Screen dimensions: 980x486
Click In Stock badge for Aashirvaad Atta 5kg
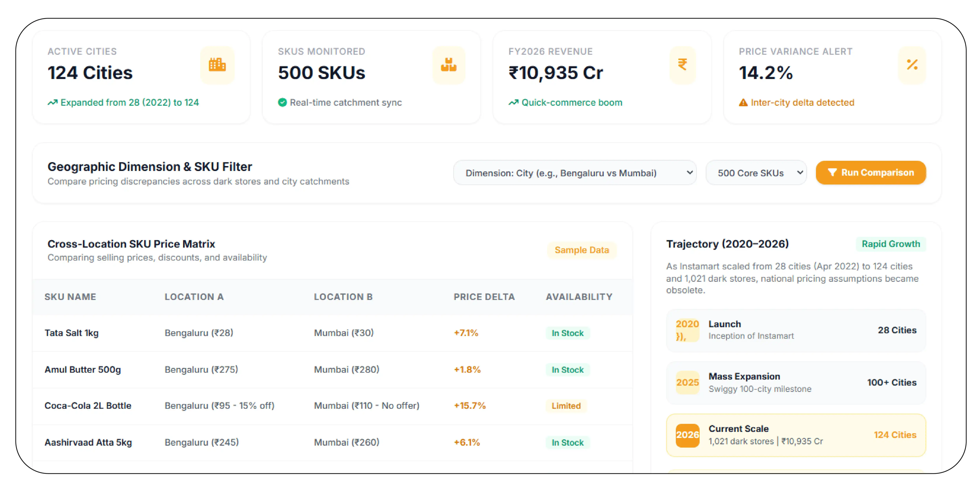tap(568, 443)
